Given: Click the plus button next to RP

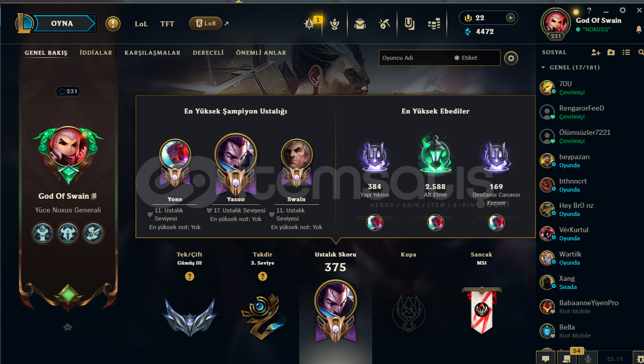Looking at the screenshot, I should tap(510, 18).
